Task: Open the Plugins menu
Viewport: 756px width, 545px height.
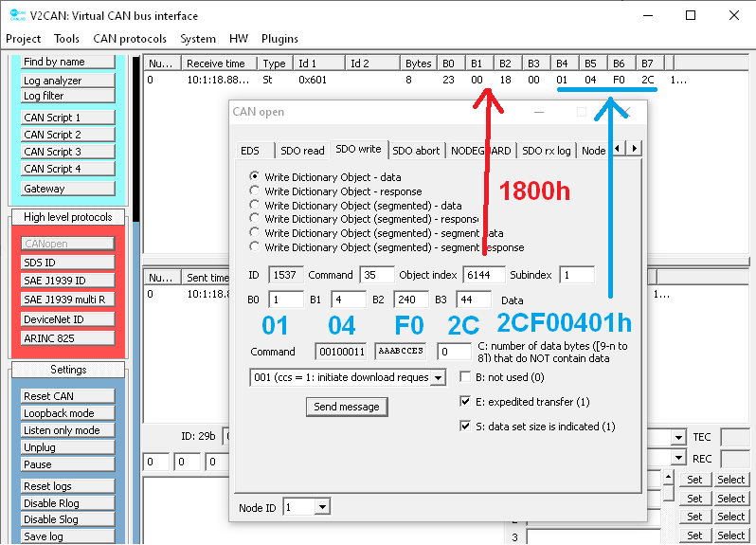Action: pyautogui.click(x=279, y=39)
